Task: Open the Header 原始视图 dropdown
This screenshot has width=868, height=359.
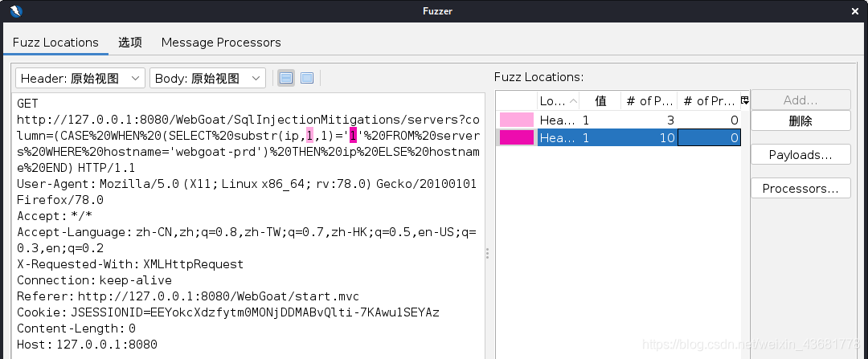Action: pos(80,79)
